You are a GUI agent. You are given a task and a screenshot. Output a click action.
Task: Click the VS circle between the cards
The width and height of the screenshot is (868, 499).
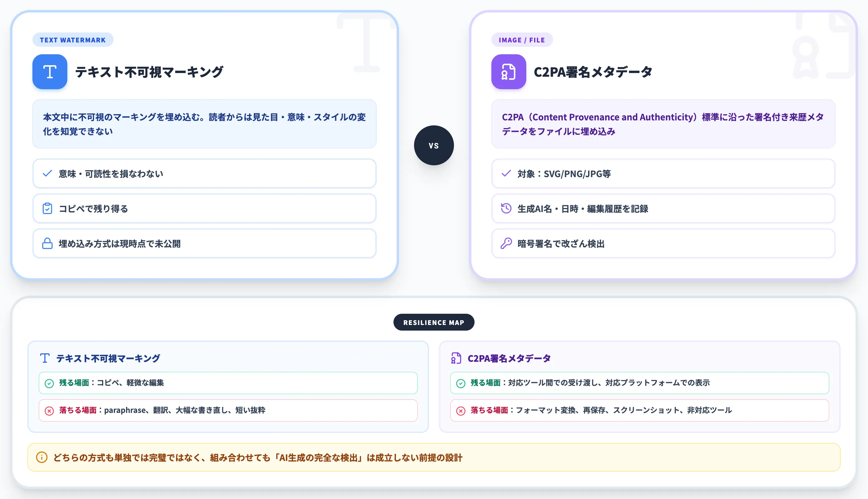(434, 145)
